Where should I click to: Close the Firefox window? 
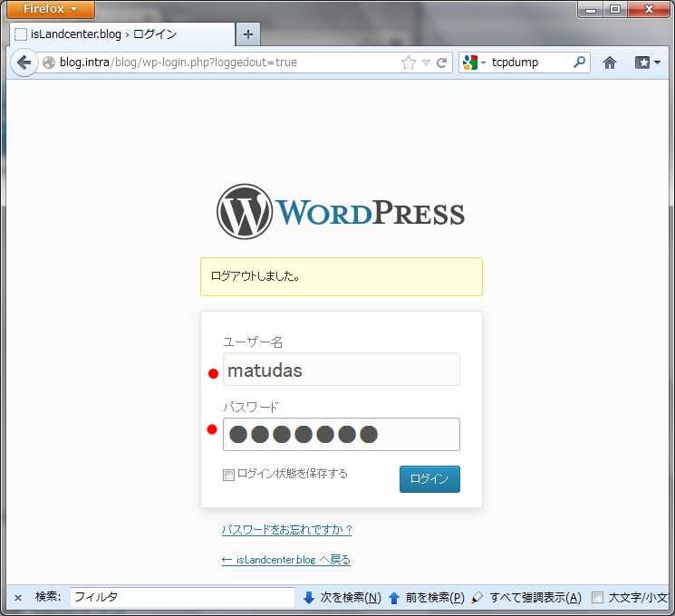[x=649, y=9]
